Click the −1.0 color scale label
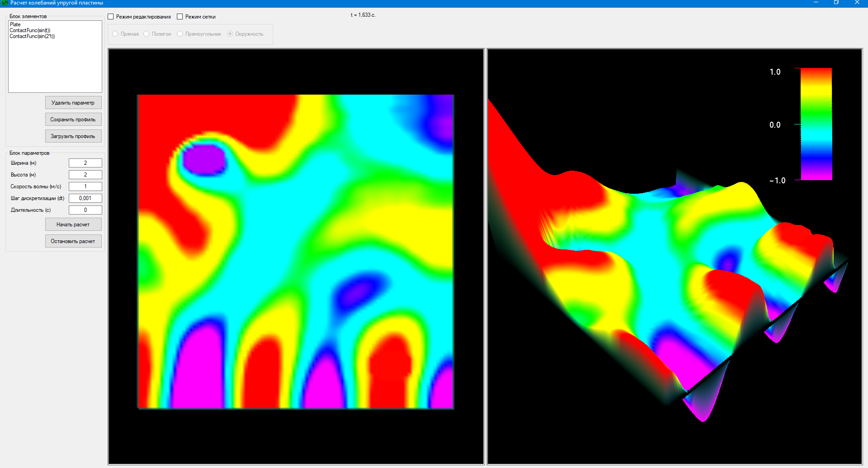 pyautogui.click(x=777, y=181)
